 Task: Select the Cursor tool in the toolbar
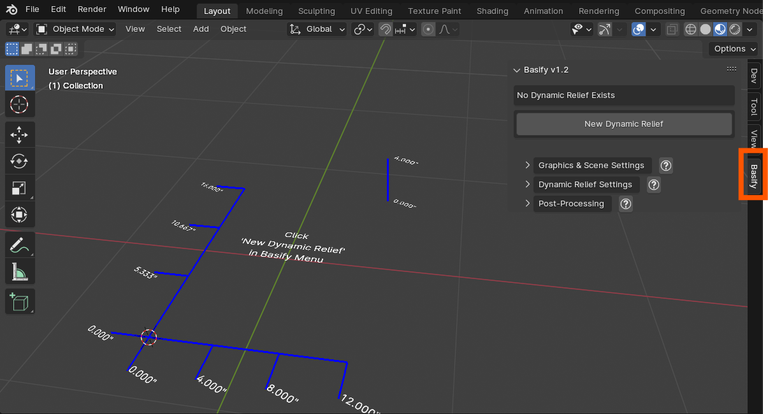tap(19, 105)
